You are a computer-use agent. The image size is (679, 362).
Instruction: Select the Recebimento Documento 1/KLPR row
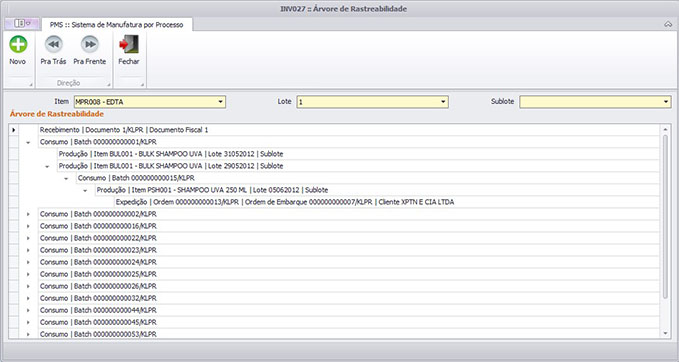coord(349,130)
